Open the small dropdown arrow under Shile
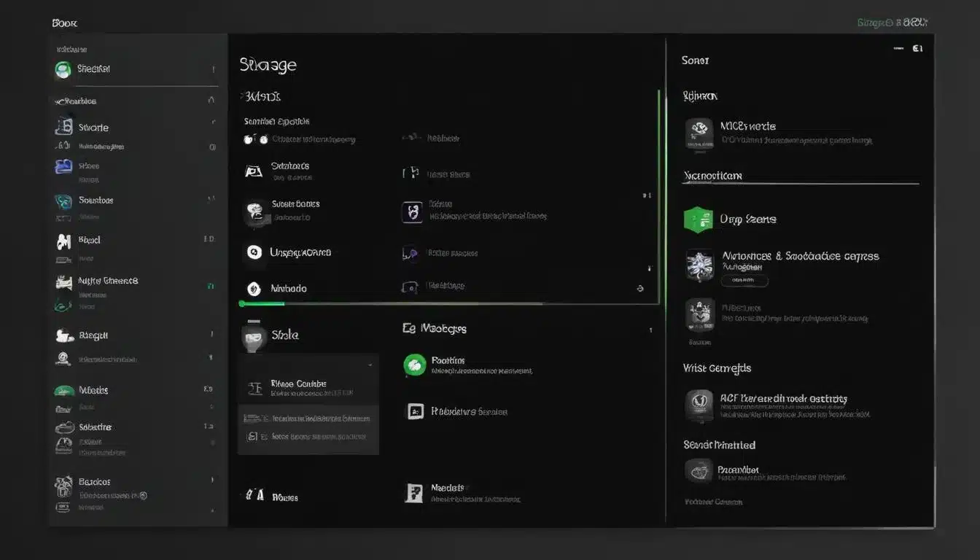The image size is (980, 560). (x=370, y=364)
